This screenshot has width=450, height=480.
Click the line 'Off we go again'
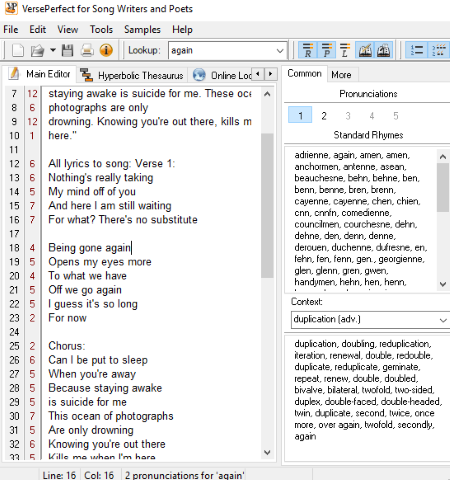click(x=85, y=290)
